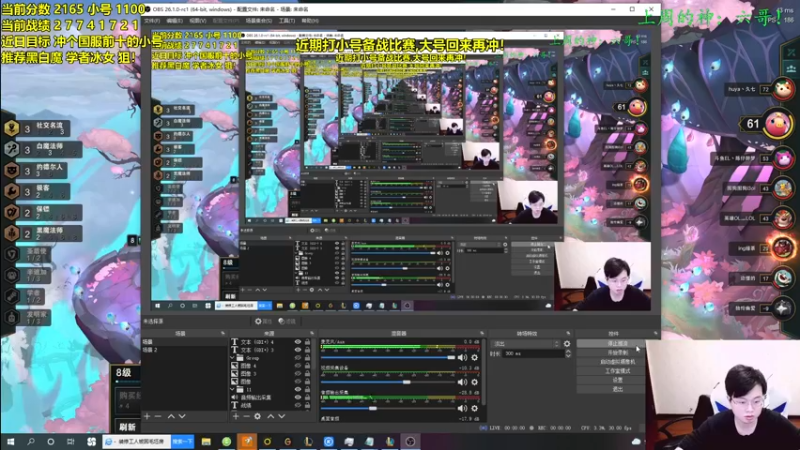Move source down in sources panel

point(281,416)
